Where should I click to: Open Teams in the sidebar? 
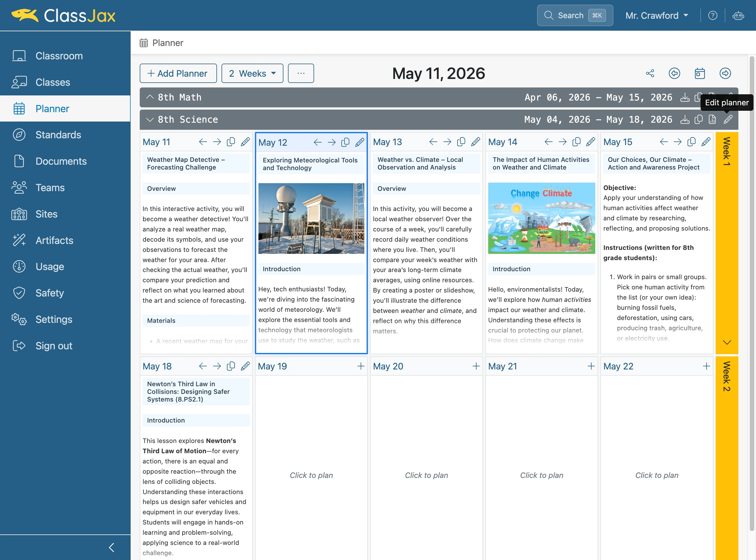click(65, 187)
